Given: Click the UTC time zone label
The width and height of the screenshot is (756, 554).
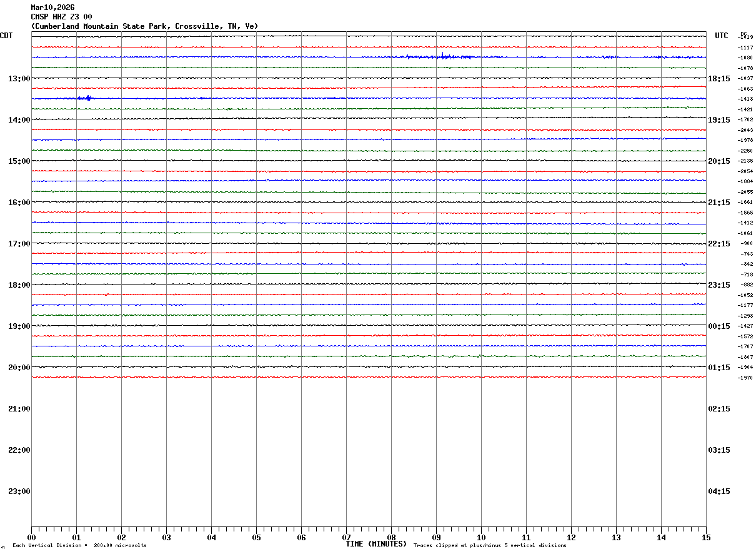Looking at the screenshot, I should point(722,36).
